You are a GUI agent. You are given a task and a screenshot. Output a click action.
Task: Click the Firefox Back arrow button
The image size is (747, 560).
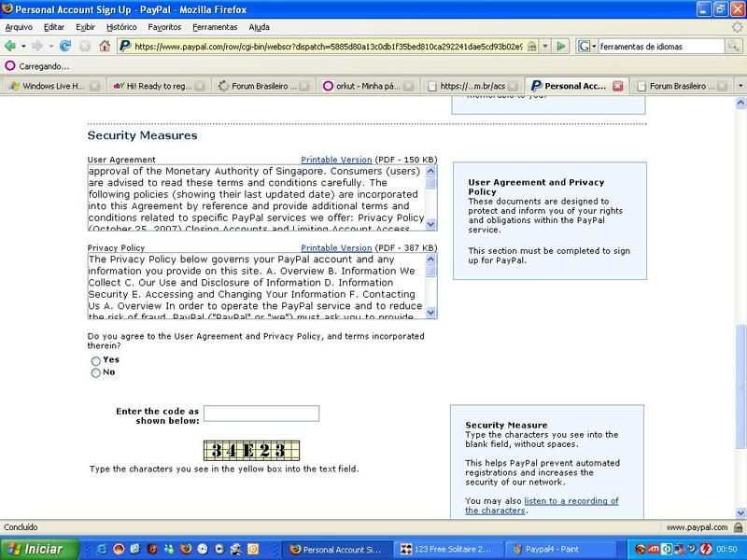(9, 46)
